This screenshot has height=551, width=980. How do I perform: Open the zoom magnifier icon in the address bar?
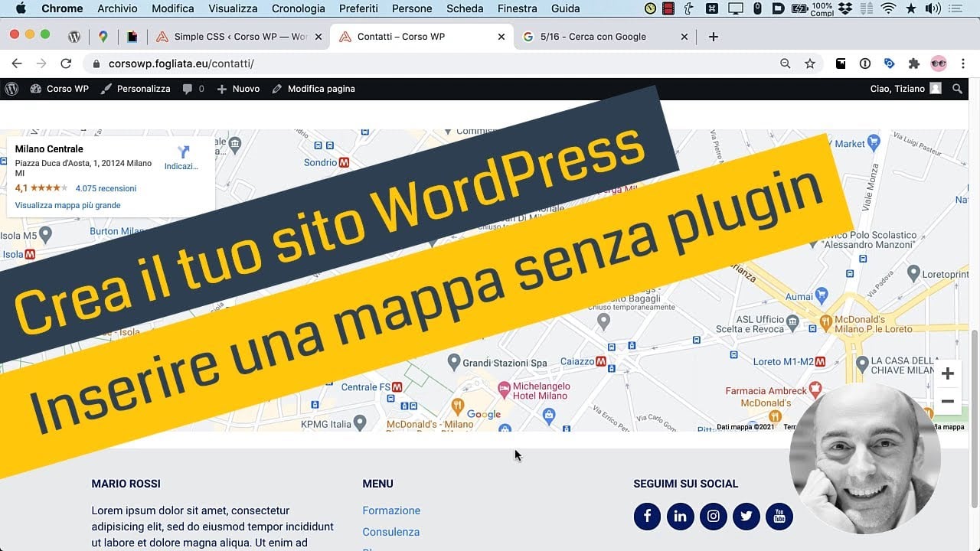point(786,64)
